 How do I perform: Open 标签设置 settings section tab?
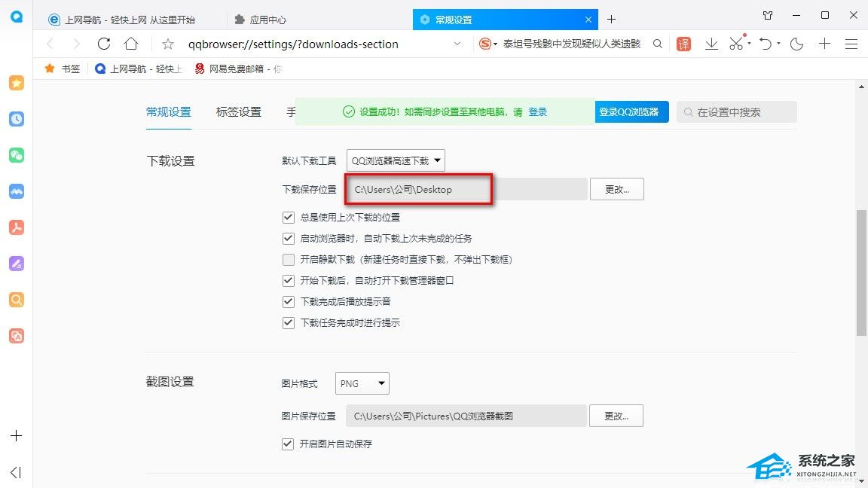click(239, 111)
